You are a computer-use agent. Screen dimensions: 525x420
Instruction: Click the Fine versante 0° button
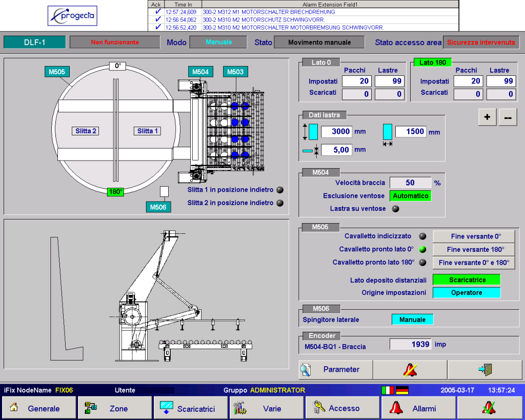(474, 236)
